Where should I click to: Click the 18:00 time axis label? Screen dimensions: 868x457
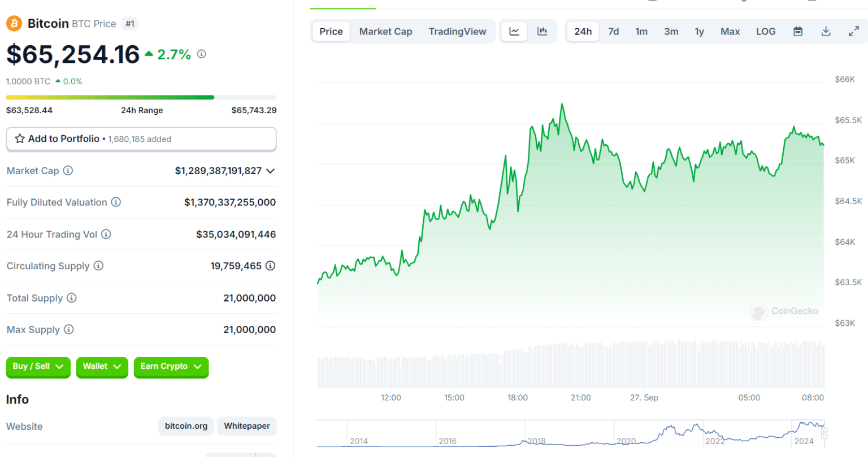coord(518,398)
